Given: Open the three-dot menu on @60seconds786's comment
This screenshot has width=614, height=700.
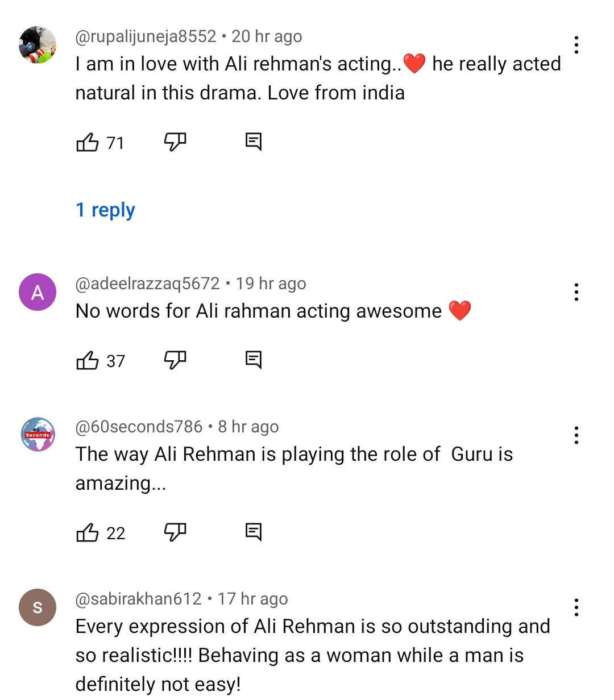Looking at the screenshot, I should tap(576, 435).
